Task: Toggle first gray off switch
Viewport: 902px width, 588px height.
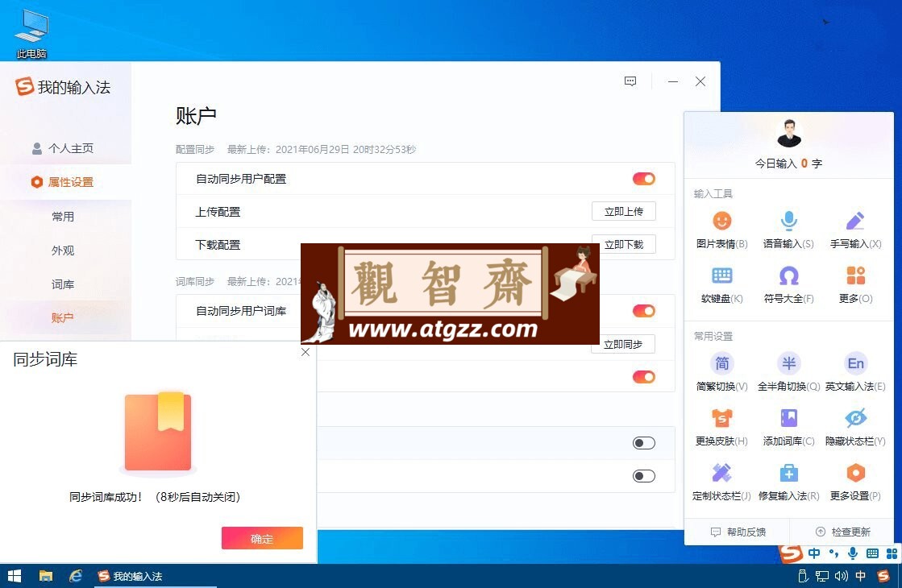Action: click(x=644, y=443)
